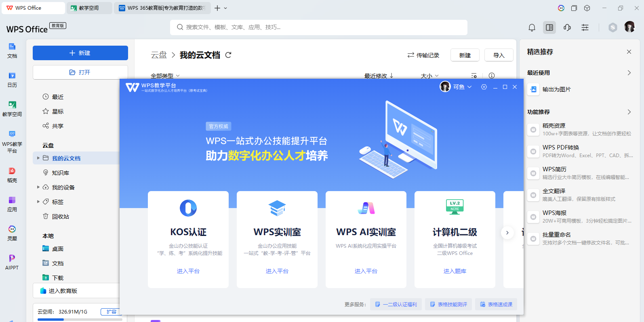Screen dimensions: 644x322
Task: Close the 精选推荐 panel
Action: [x=629, y=52]
